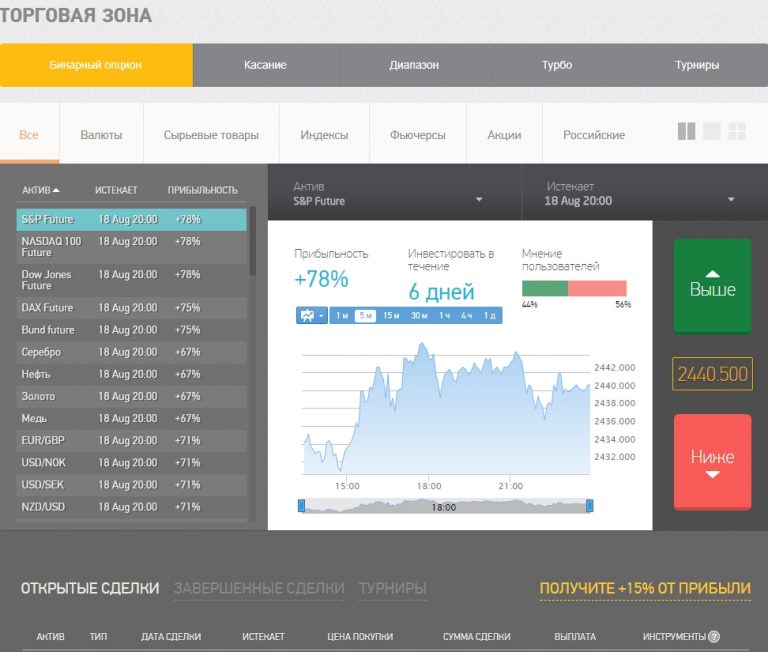Screen dimensions: 768x652
Task: Select NZD/USD row
Action: [131, 507]
